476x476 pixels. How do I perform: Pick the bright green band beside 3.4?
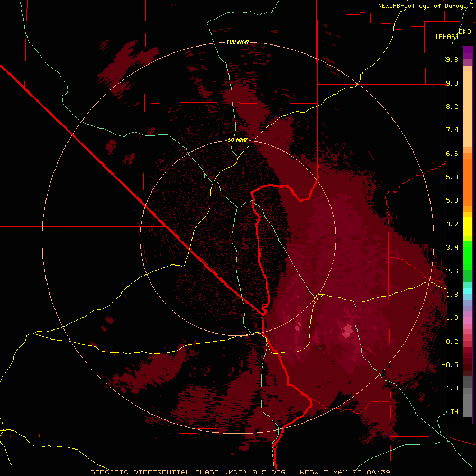[x=467, y=255]
